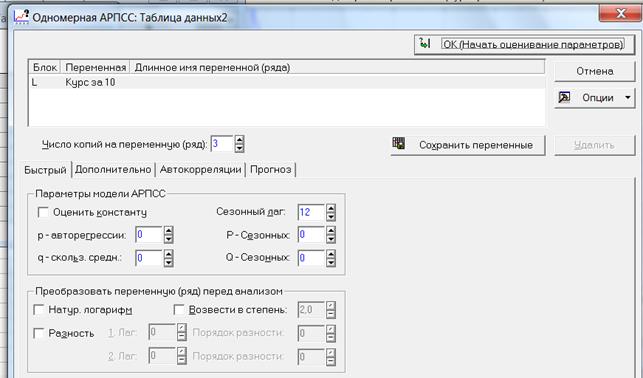
Task: Increase the P - Сезонных parameter
Action: pyautogui.click(x=331, y=230)
